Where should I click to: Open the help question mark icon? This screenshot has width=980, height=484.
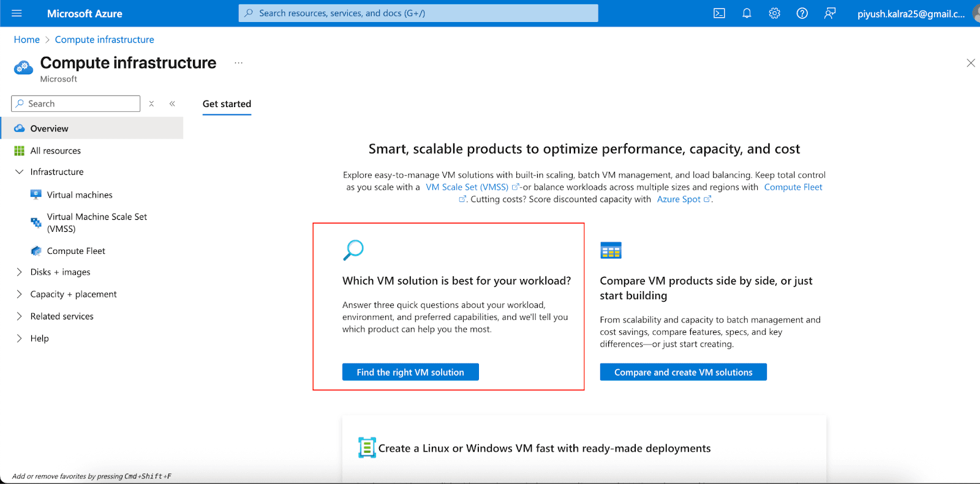tap(802, 13)
